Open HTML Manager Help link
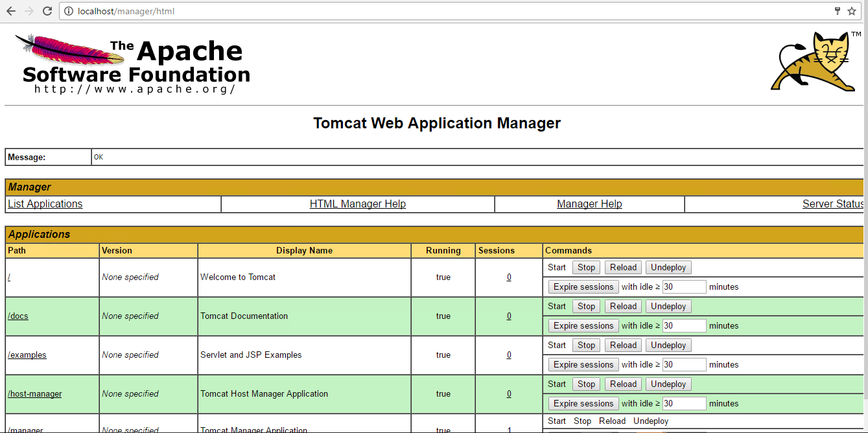 tap(358, 204)
